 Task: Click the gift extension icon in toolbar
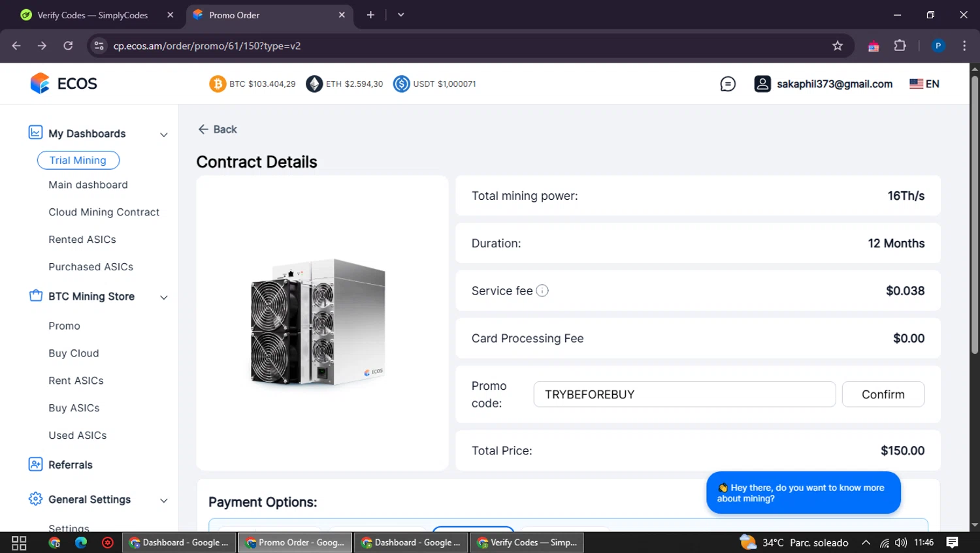[x=874, y=46]
